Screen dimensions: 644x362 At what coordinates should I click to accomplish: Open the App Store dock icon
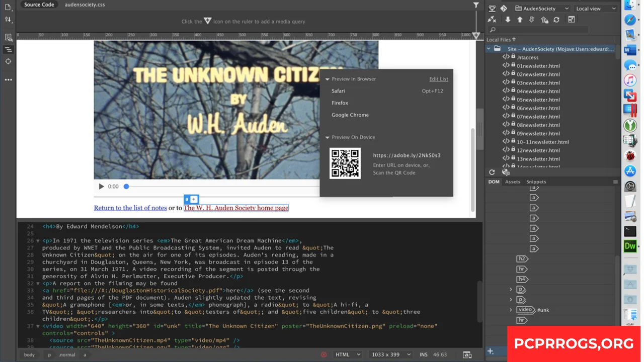point(630,171)
